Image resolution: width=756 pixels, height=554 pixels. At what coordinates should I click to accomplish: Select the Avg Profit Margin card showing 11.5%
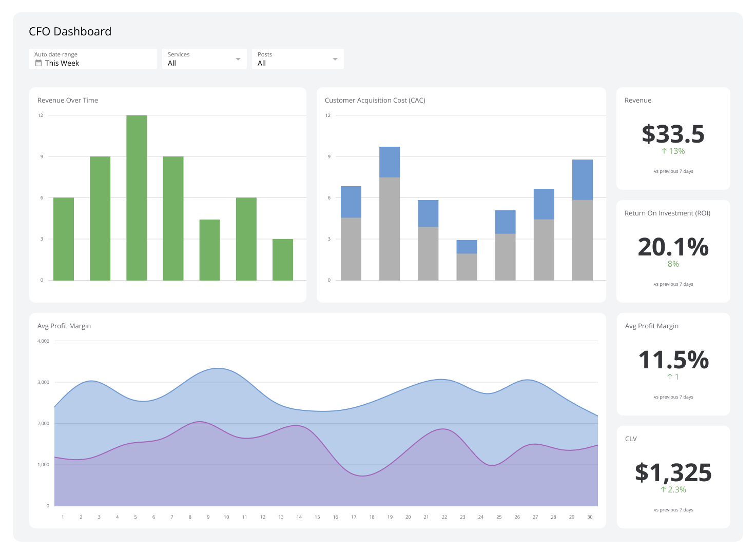(673, 363)
